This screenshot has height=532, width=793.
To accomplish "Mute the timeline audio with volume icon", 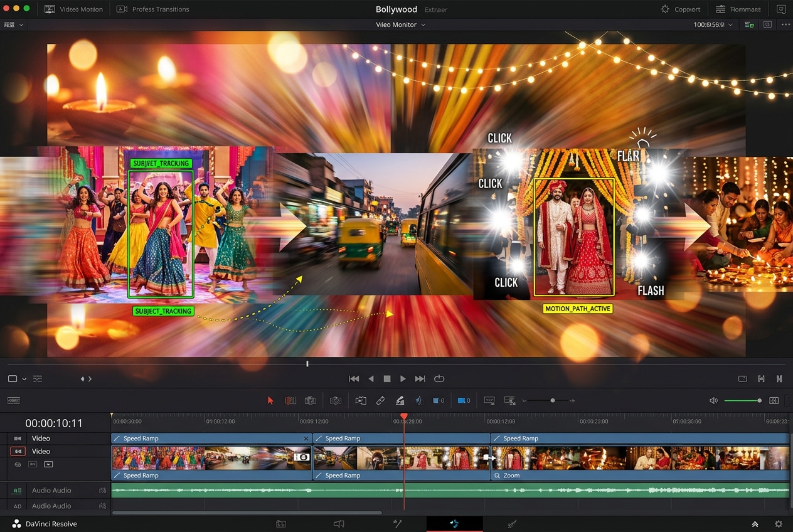I will pyautogui.click(x=713, y=400).
